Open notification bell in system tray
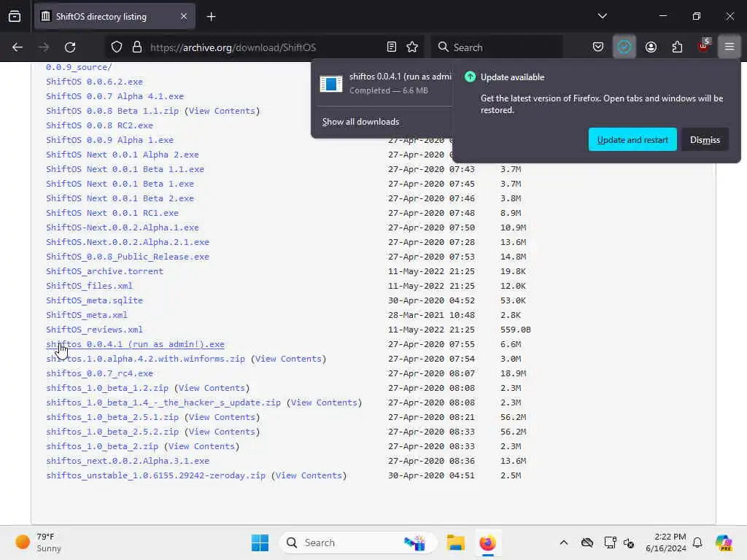 coord(697,542)
